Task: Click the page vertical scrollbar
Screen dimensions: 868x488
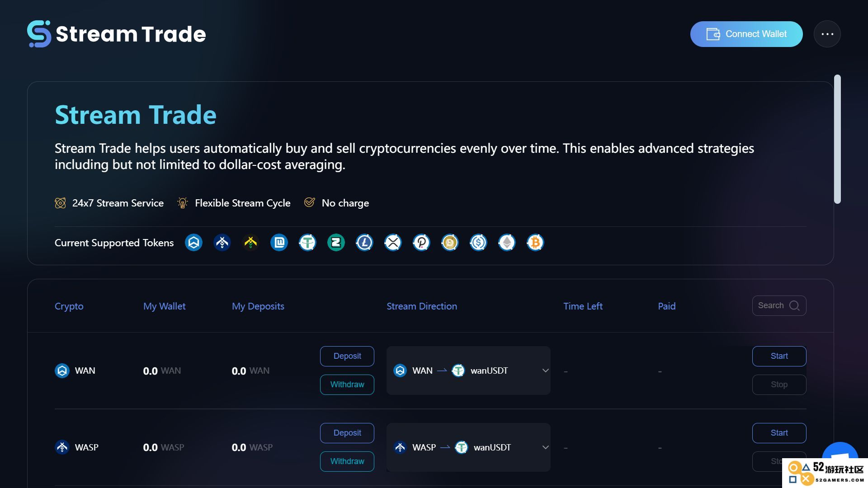Action: tap(837, 139)
